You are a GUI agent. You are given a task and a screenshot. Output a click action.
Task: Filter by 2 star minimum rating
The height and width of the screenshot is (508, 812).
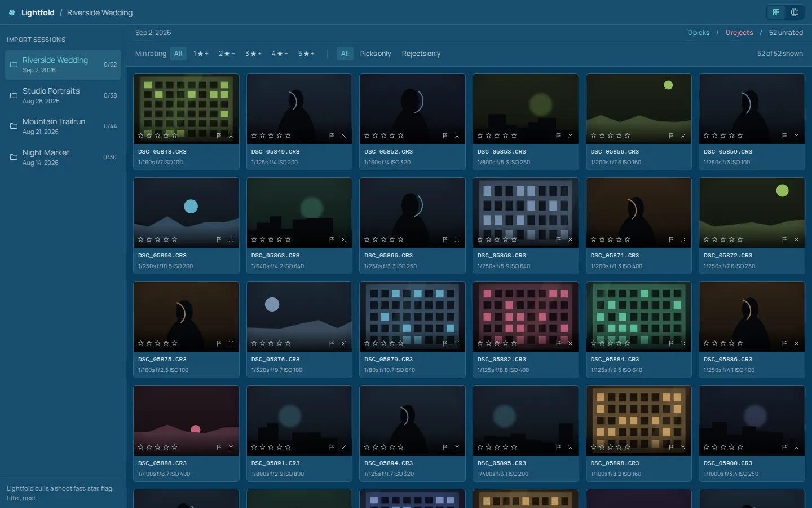pyautogui.click(x=227, y=54)
